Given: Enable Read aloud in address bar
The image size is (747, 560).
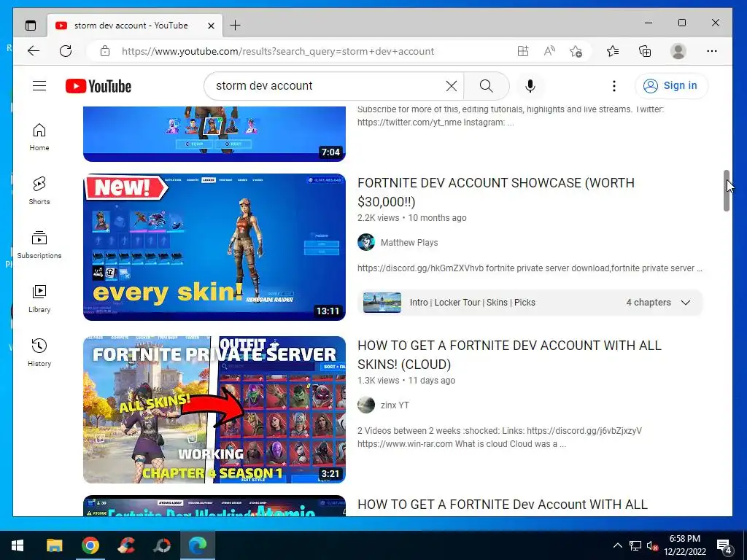Looking at the screenshot, I should click(x=549, y=51).
